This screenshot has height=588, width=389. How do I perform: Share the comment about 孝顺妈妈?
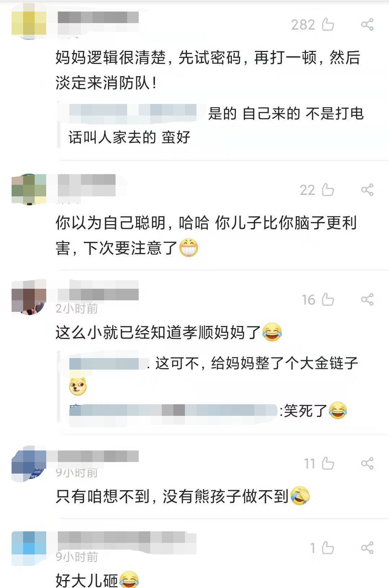[x=367, y=300]
